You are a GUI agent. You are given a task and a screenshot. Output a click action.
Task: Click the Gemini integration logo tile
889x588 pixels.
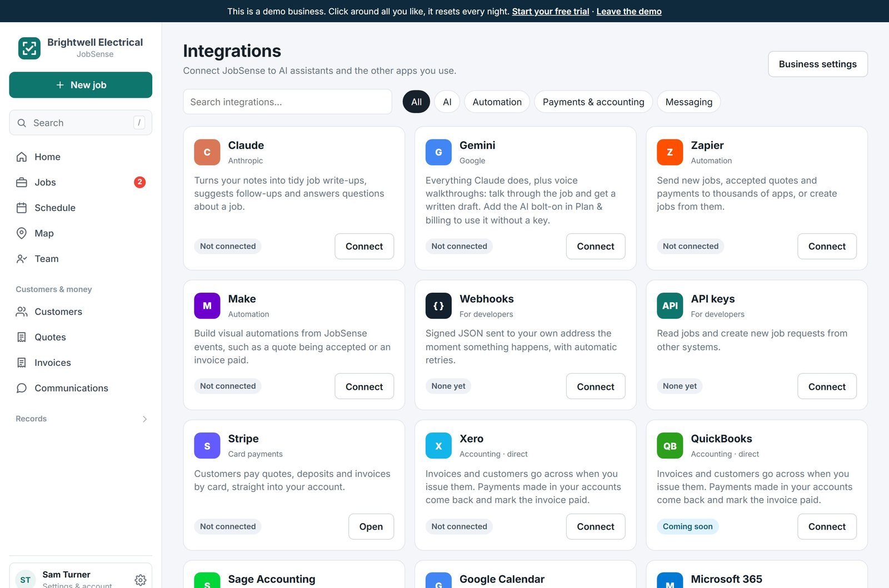(x=438, y=152)
